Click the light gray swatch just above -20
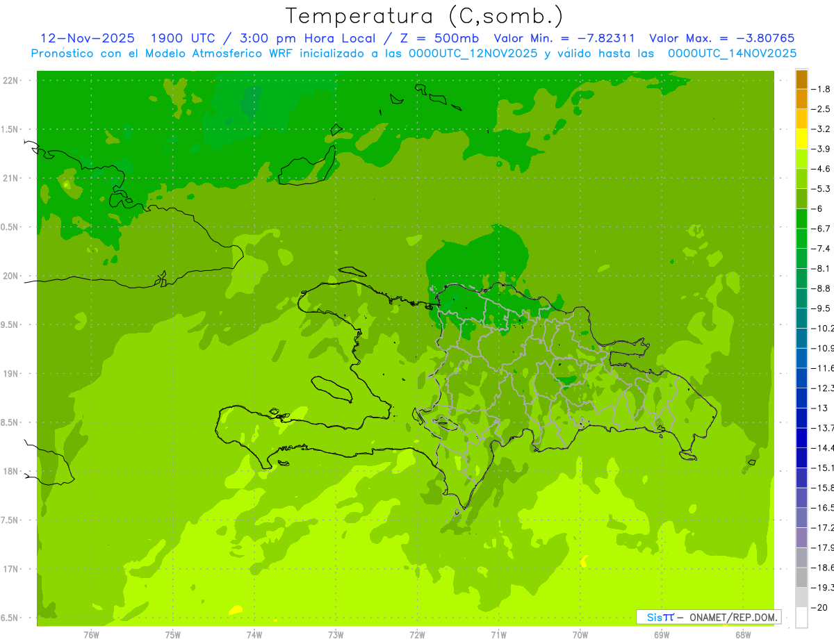This screenshot has height=644, width=834. 801,597
